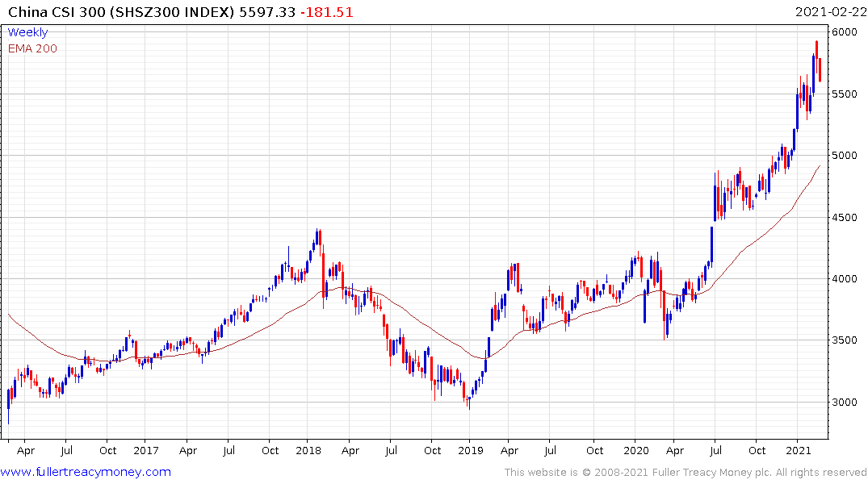This screenshot has width=868, height=484.
Task: Click the 5500 price axis label
Action: click(845, 94)
